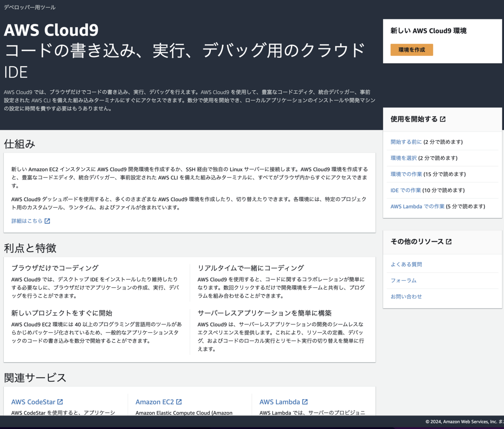
Task: Click external icon next to AWS CodeStar
Action: [x=60, y=402]
